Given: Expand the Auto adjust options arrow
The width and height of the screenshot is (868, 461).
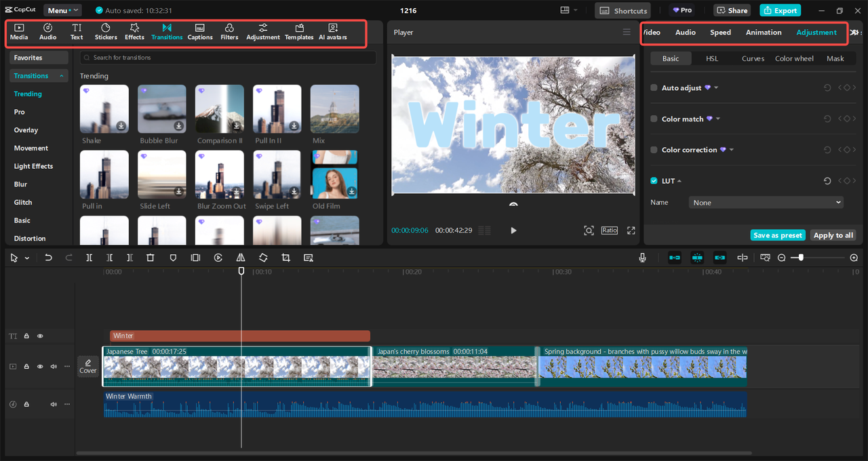Looking at the screenshot, I should (716, 88).
